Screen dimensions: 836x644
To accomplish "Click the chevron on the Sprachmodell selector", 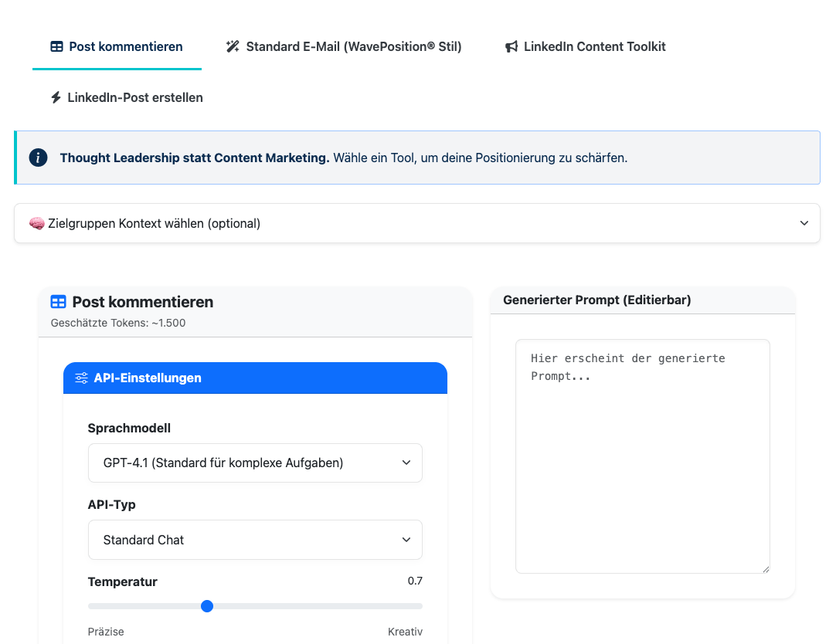I will 406,463.
